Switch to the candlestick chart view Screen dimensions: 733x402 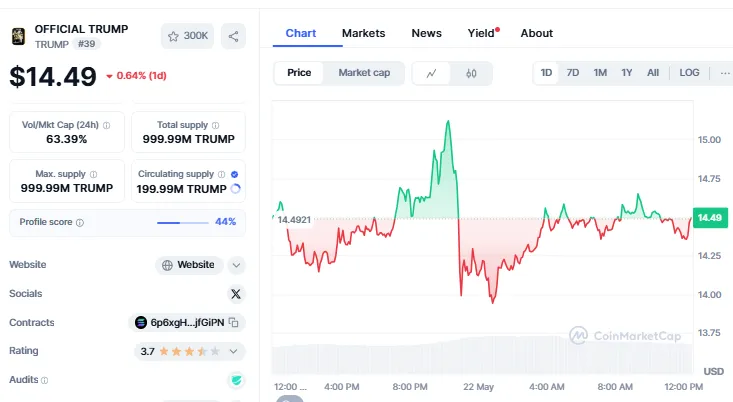(x=471, y=73)
